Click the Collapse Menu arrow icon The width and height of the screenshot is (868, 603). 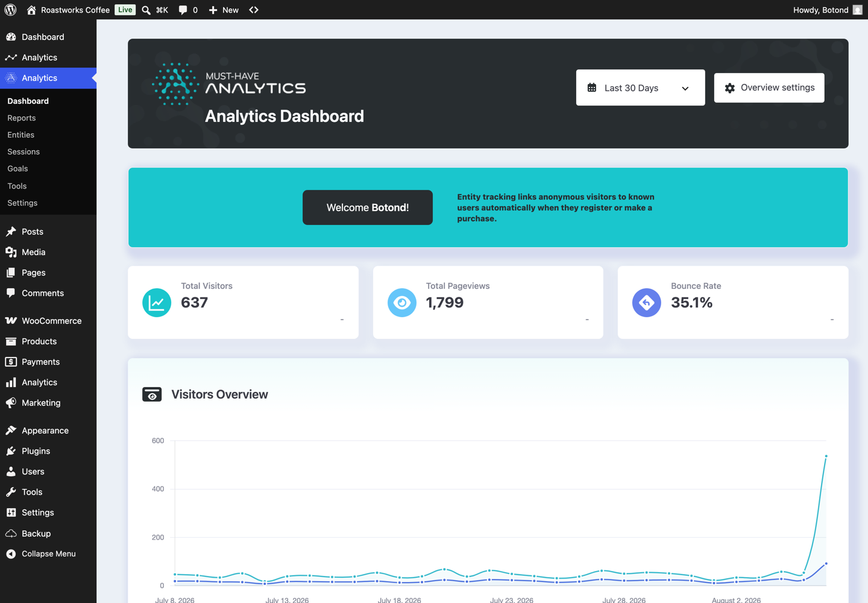[11, 554]
